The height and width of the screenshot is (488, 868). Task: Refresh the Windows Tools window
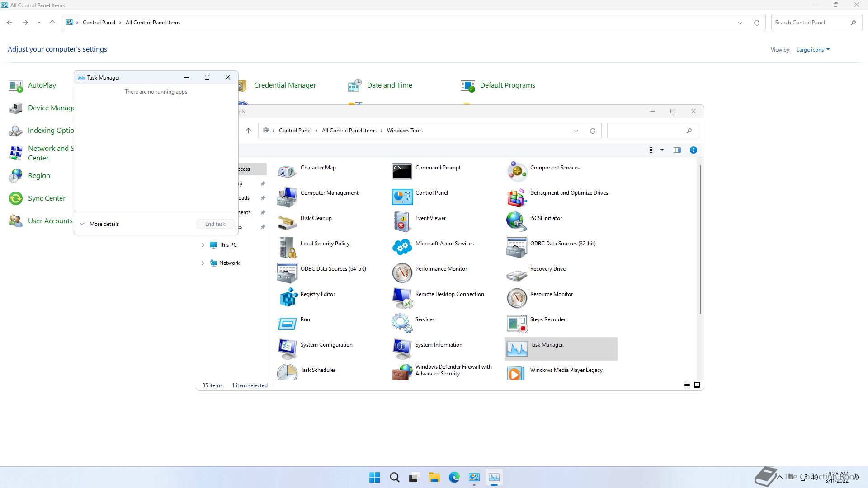592,131
